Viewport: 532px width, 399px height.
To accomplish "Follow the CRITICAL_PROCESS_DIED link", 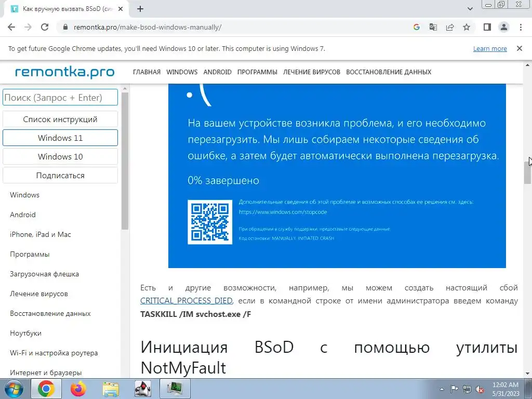I will 187,301.
